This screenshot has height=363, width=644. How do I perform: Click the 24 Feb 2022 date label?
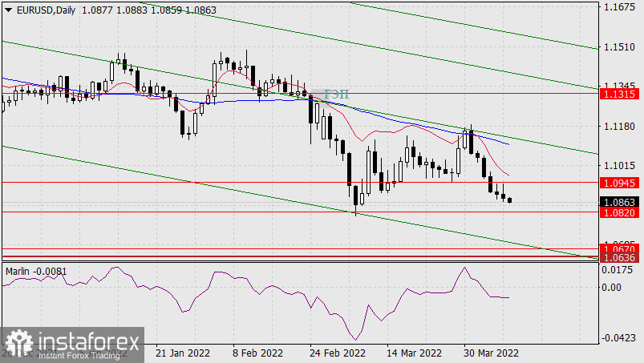336,353
